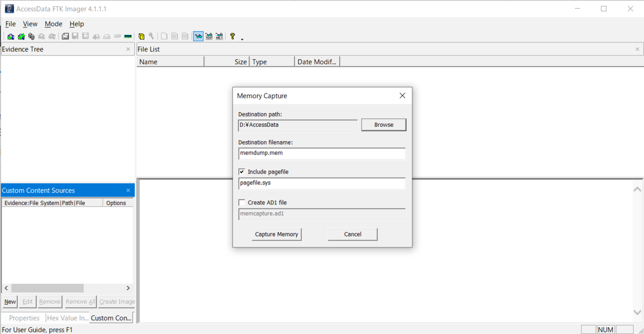Switch to the Hex Value Interpreter tab
Viewport: 644px width, 334px height.
pos(67,318)
